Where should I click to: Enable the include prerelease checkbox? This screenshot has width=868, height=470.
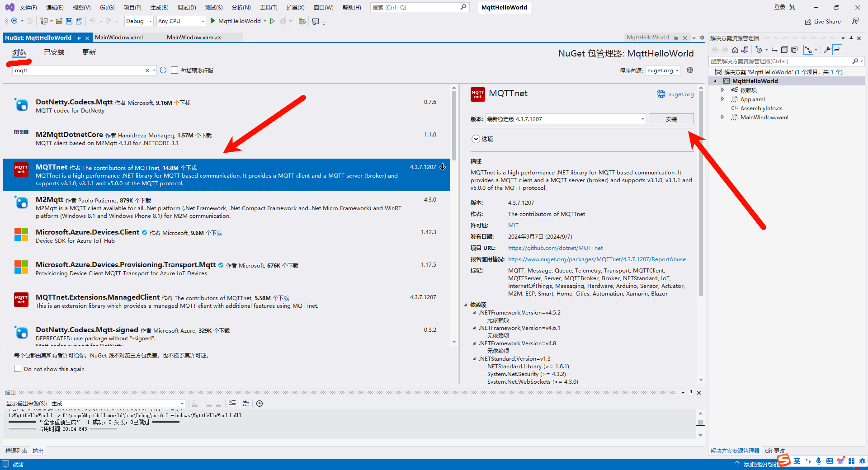[175, 70]
